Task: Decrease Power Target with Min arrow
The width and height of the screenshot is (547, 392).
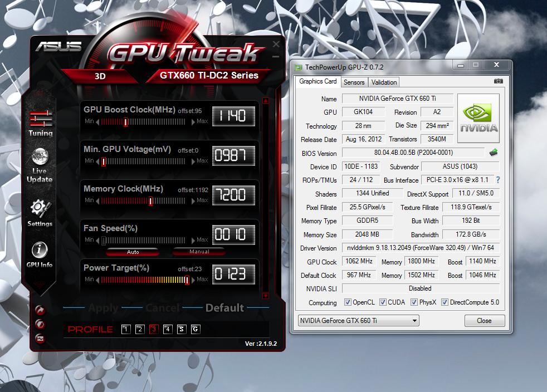Action: tap(97, 280)
